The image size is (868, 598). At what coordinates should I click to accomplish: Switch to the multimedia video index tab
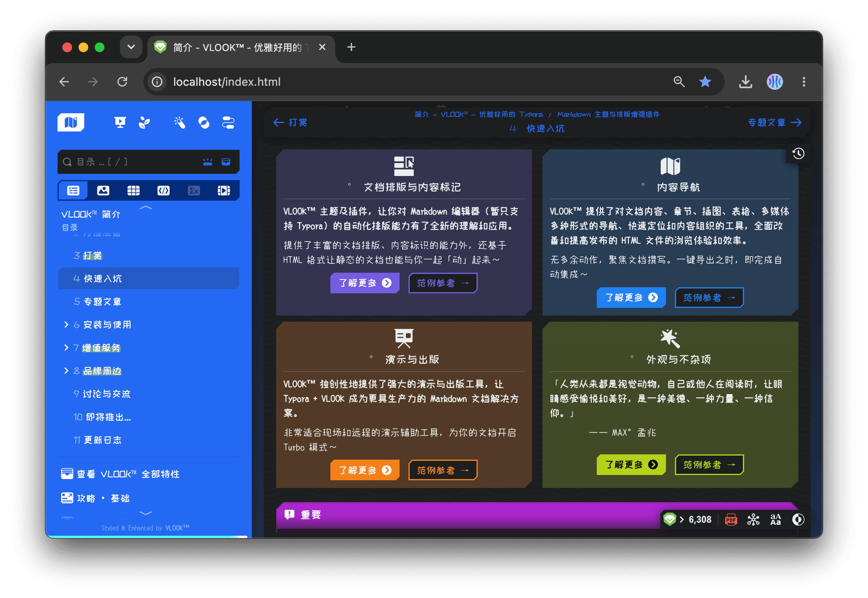point(224,191)
